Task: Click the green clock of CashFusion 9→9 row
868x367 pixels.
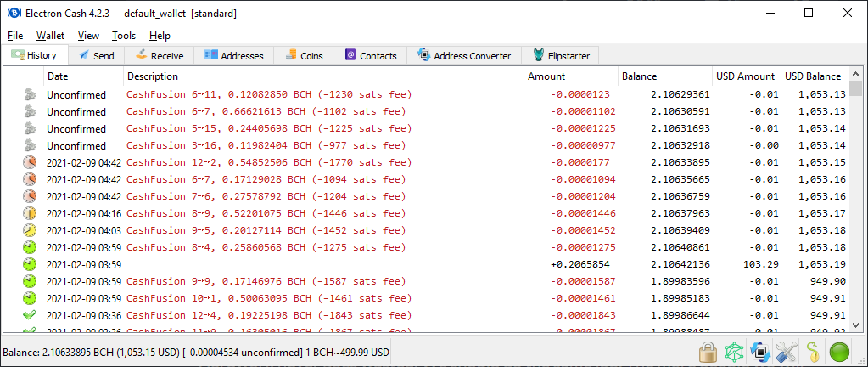Action: click(30, 282)
